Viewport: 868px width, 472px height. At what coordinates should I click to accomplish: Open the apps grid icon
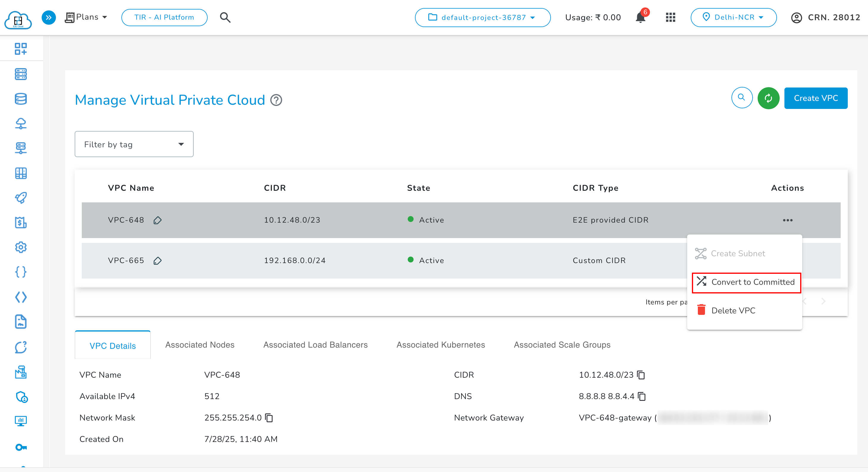670,18
